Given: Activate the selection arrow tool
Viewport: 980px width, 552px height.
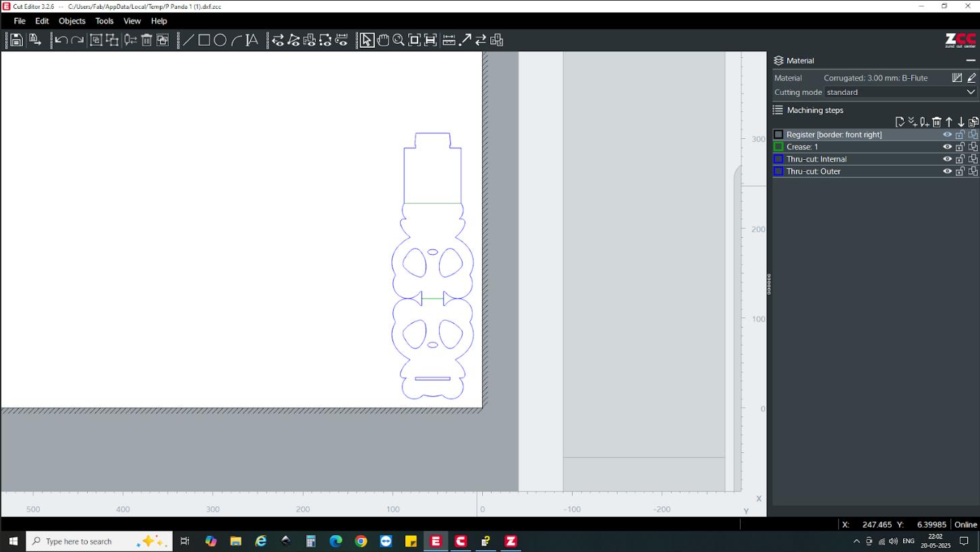Looking at the screenshot, I should point(366,40).
